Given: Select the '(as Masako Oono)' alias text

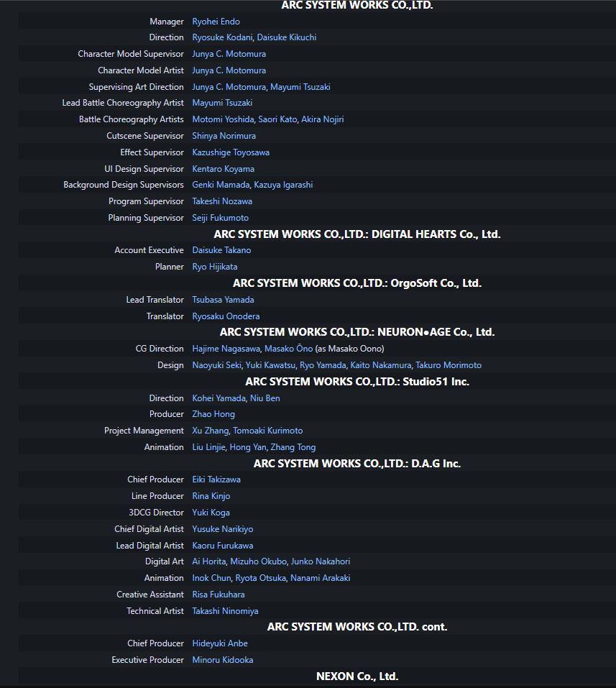Looking at the screenshot, I should tap(349, 349).
